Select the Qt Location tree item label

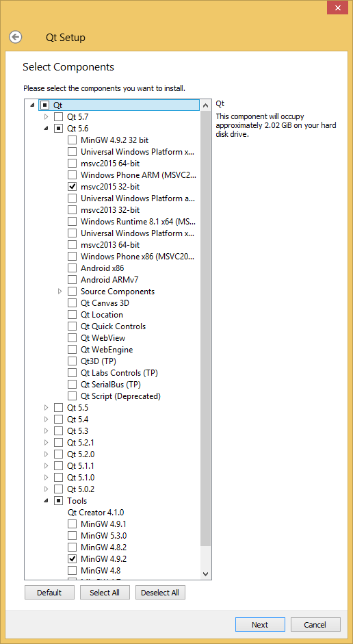[102, 315]
